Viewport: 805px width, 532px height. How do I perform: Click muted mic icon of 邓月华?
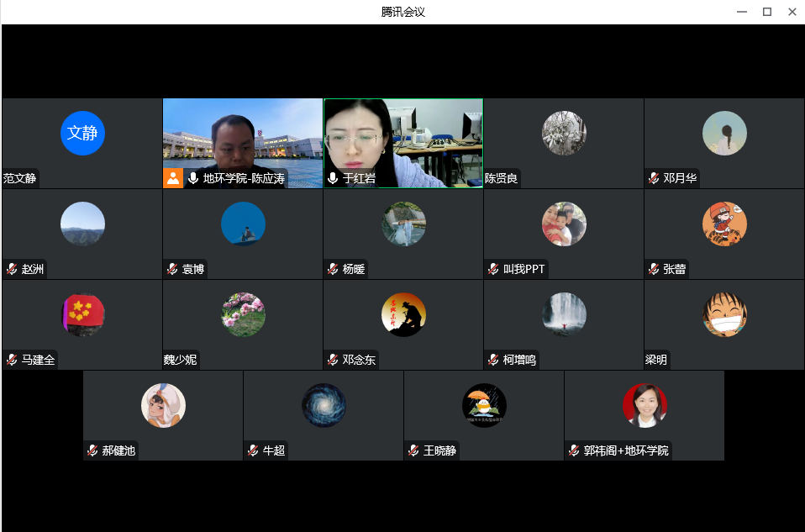pyautogui.click(x=654, y=178)
